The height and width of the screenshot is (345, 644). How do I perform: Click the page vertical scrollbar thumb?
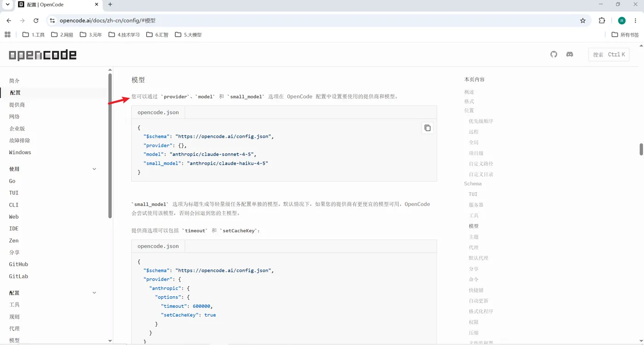click(x=641, y=149)
